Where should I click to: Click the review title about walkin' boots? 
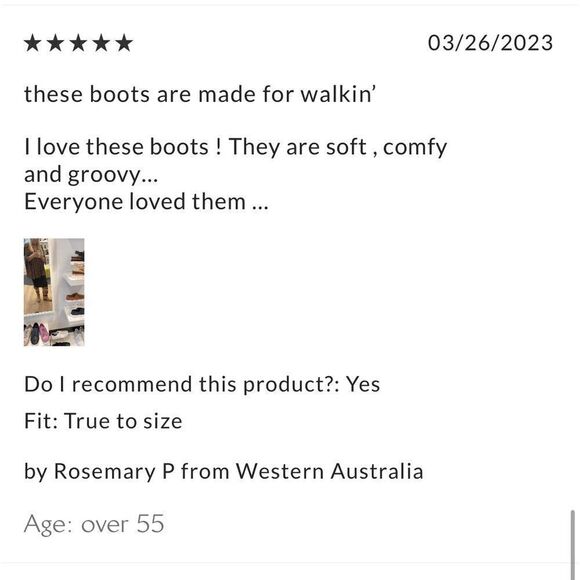click(200, 94)
